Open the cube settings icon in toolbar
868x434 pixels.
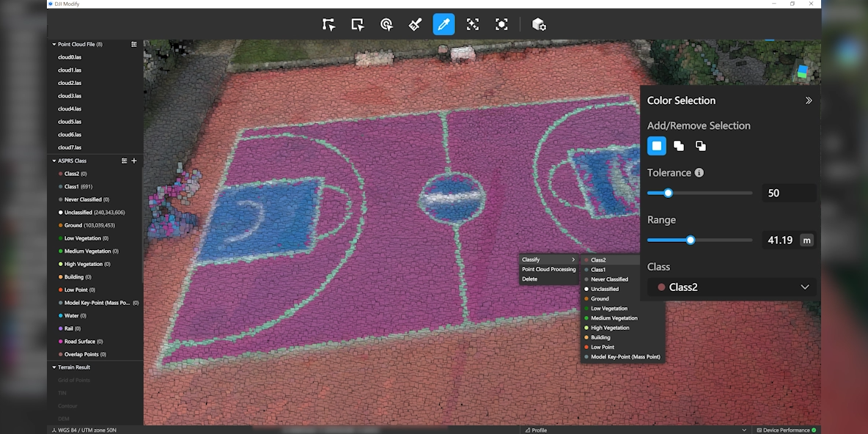coord(539,24)
